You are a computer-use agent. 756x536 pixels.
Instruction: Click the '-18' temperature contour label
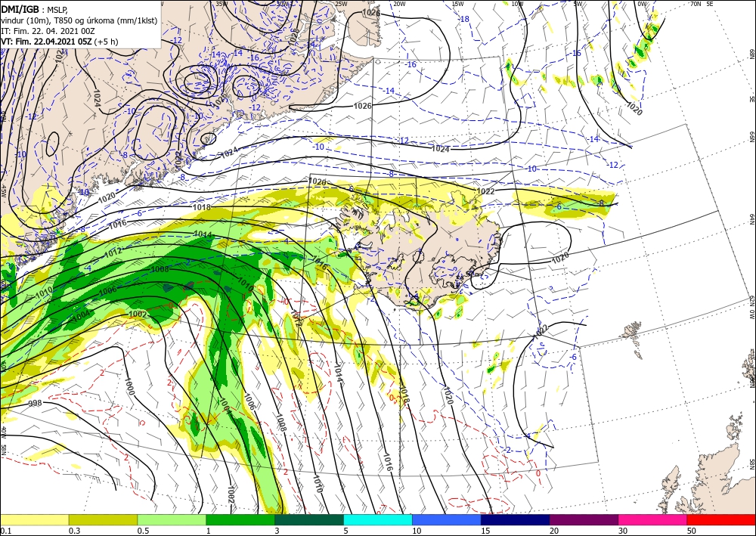(x=464, y=20)
